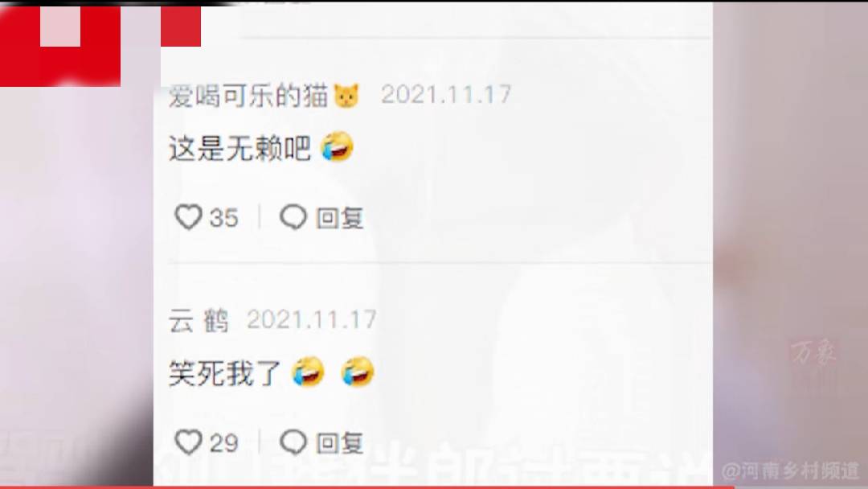Click the speech bubble icon under 这是无赖吧
868x489 pixels.
pyautogui.click(x=293, y=217)
